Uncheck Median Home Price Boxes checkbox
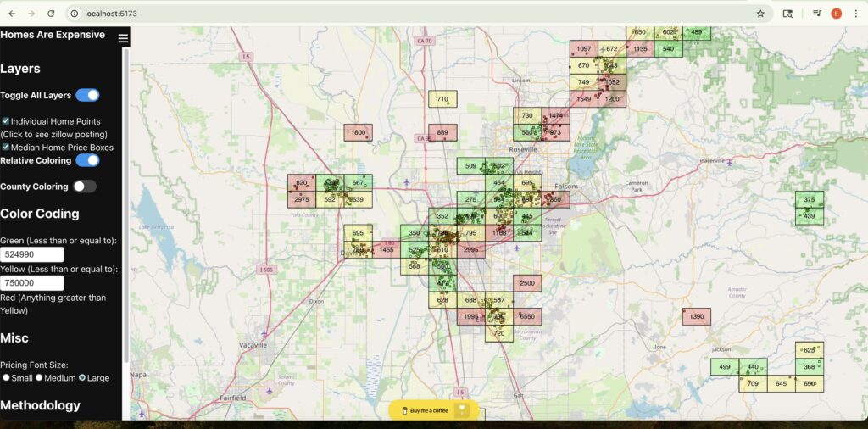868x429 pixels. pos(6,147)
